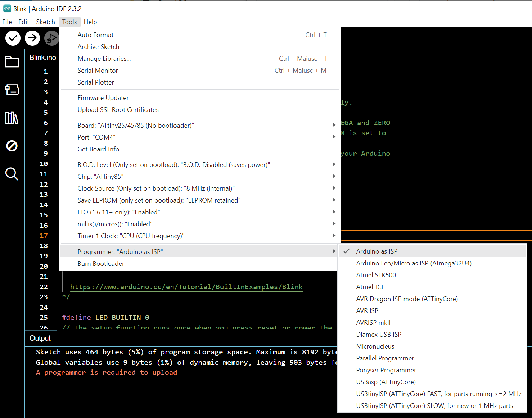Click the Verify checkmark toolbar icon

pyautogui.click(x=13, y=38)
